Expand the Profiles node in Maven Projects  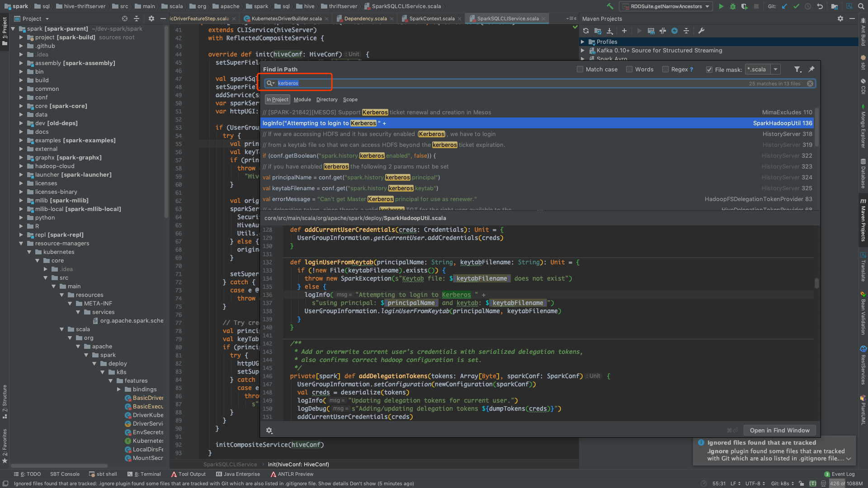click(583, 42)
